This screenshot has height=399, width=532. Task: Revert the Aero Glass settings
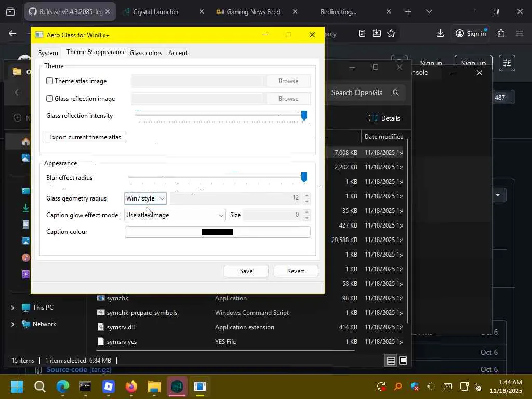point(296,271)
